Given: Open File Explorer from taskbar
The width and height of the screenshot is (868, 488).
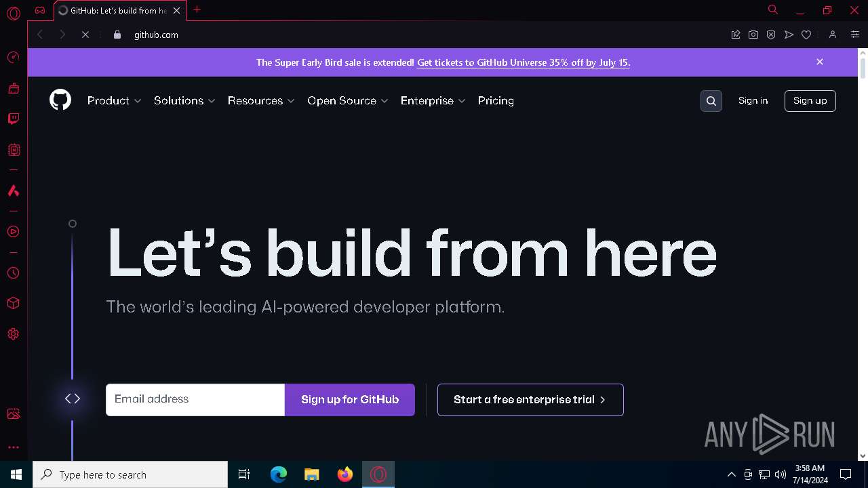Looking at the screenshot, I should pyautogui.click(x=312, y=474).
